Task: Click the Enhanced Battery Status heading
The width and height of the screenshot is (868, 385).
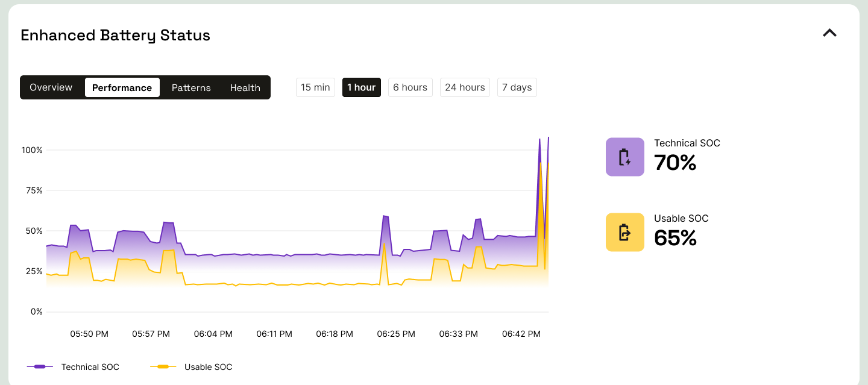Action: [115, 36]
